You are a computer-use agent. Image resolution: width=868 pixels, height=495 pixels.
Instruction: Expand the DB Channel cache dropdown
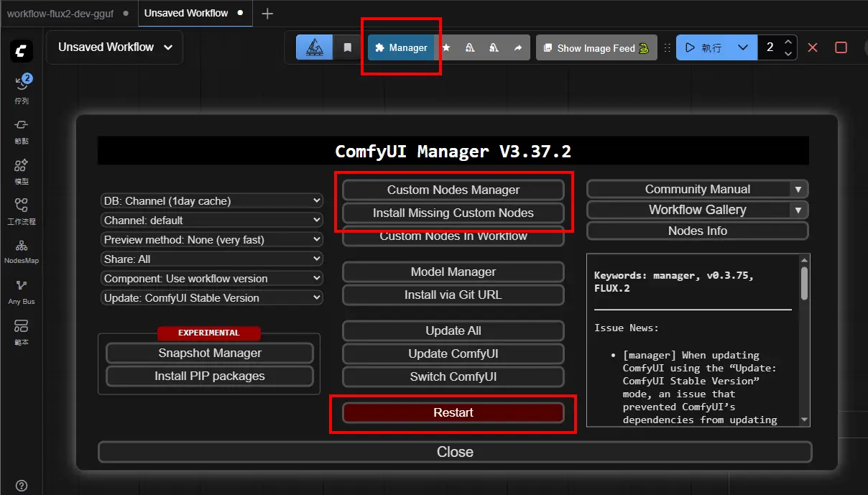(x=211, y=201)
